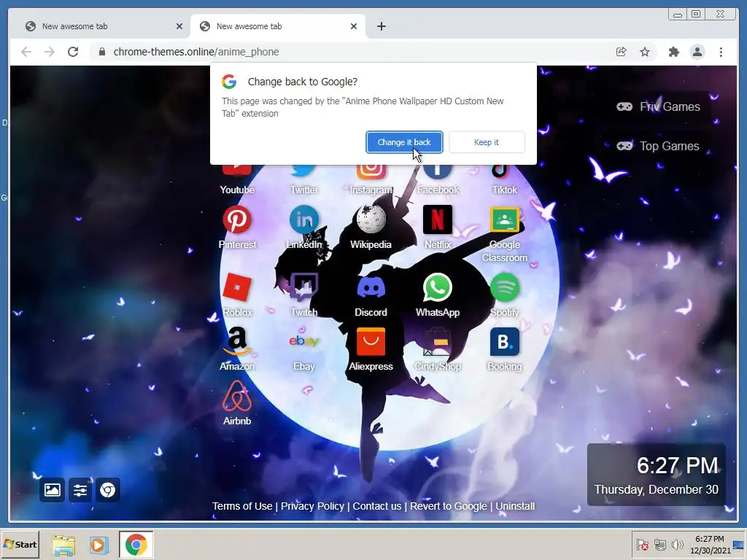Open the Twitch shortcut icon
The width and height of the screenshot is (747, 560).
304,287
